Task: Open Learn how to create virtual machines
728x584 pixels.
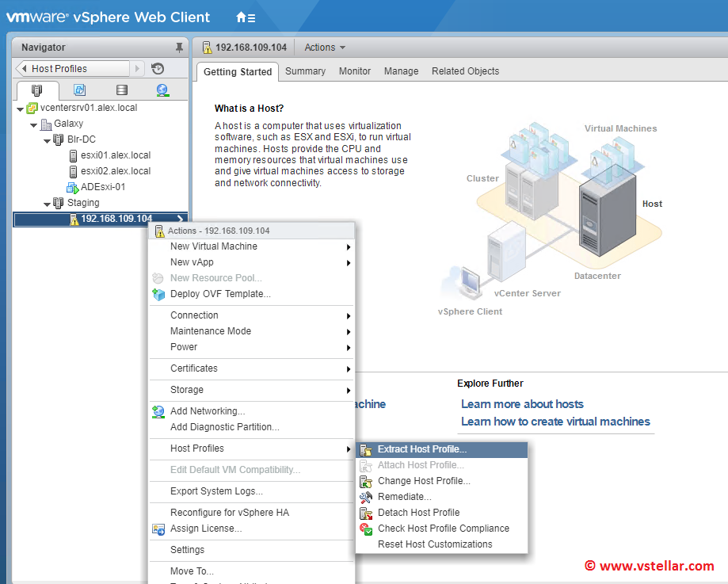Action: [x=555, y=422]
